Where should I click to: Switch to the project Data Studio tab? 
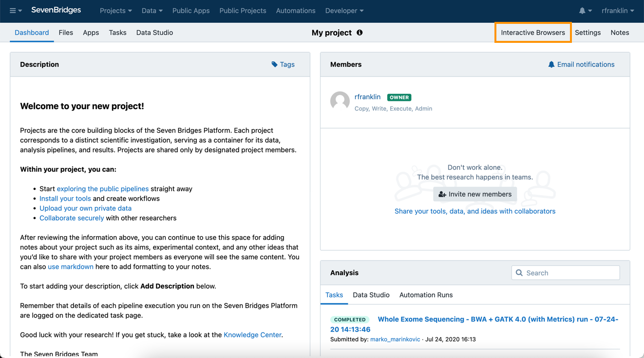(154, 33)
